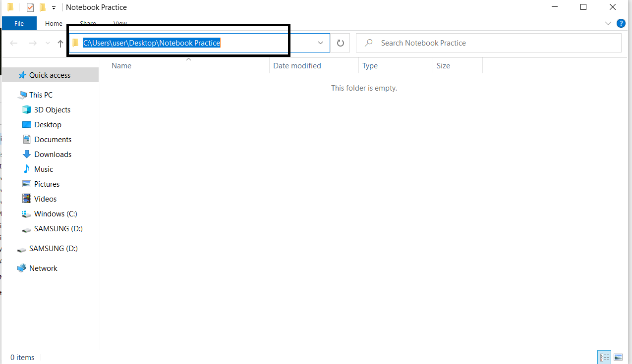The width and height of the screenshot is (632, 364).
Task: Click the folder icon in the address bar
Action: pyautogui.click(x=75, y=43)
